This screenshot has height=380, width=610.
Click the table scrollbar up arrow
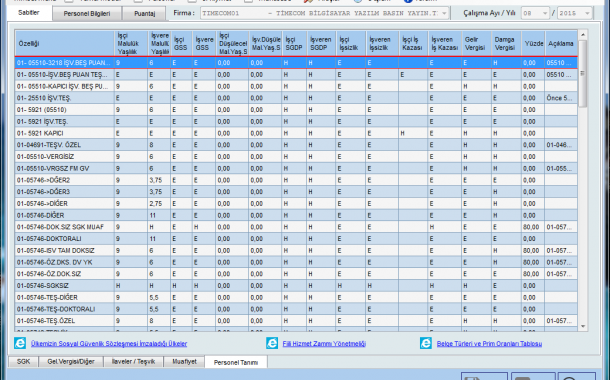pos(583,35)
